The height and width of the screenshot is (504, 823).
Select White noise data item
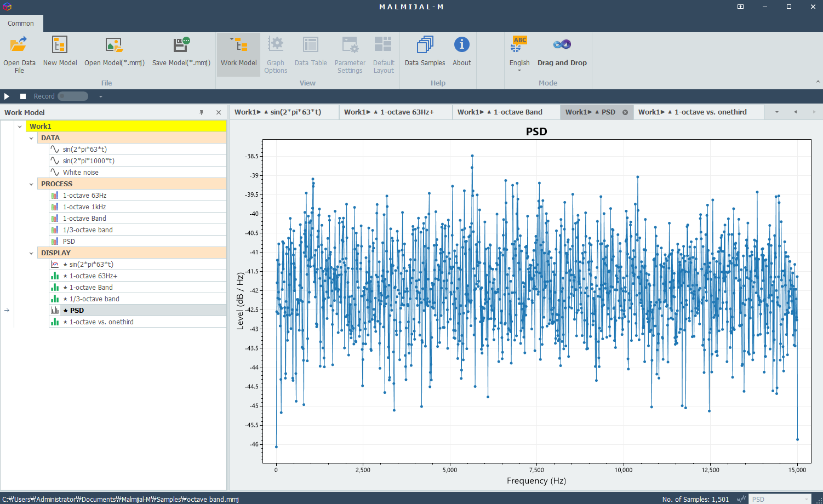coord(138,172)
